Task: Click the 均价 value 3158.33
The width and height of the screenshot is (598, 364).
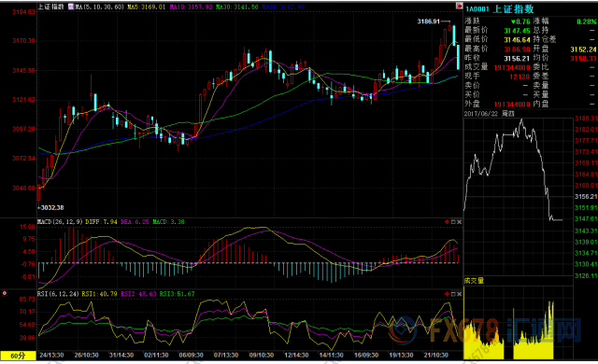Action: tap(583, 58)
